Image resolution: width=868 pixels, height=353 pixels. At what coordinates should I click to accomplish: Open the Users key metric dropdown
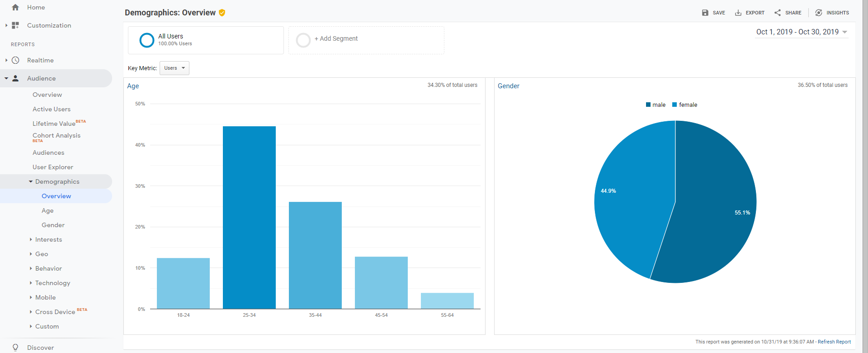click(175, 68)
